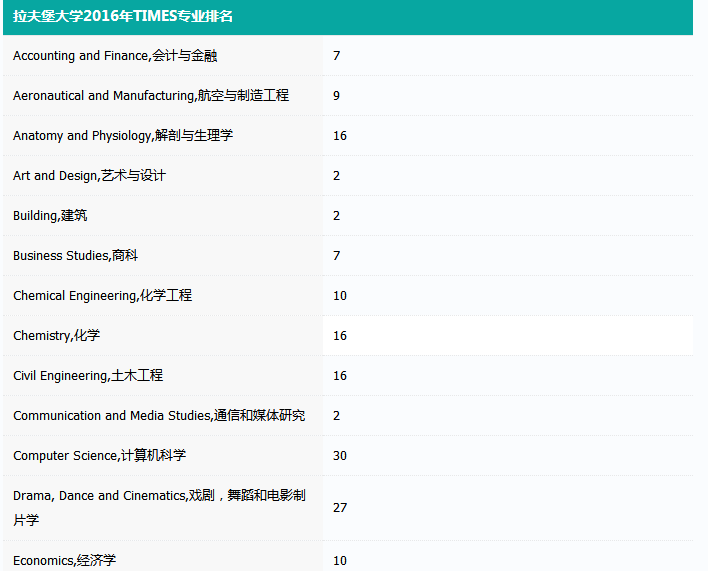Click the Art and Design subject text
This screenshot has height=571, width=708.
(89, 176)
